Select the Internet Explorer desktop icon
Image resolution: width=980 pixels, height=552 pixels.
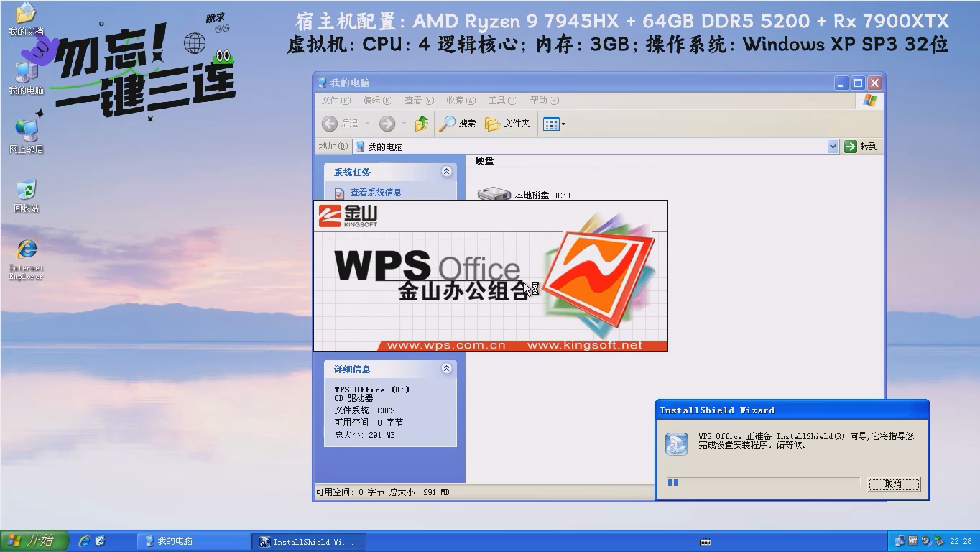[26, 259]
